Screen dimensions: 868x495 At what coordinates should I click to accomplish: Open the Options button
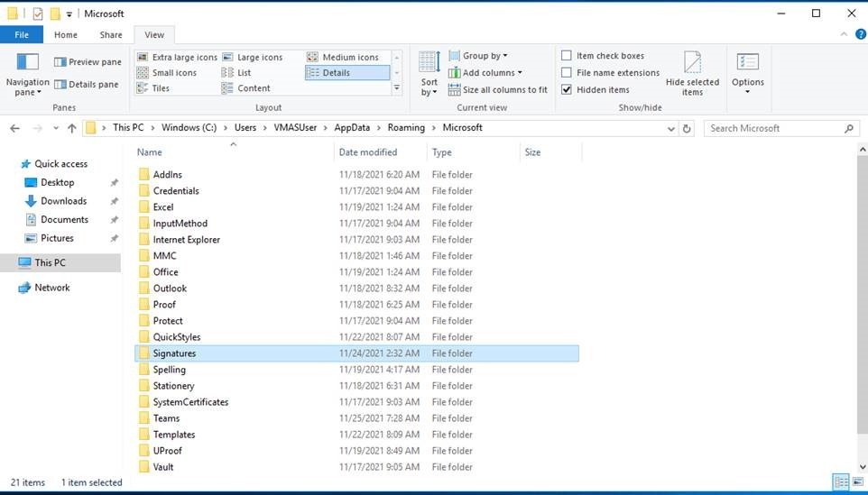[x=747, y=74]
